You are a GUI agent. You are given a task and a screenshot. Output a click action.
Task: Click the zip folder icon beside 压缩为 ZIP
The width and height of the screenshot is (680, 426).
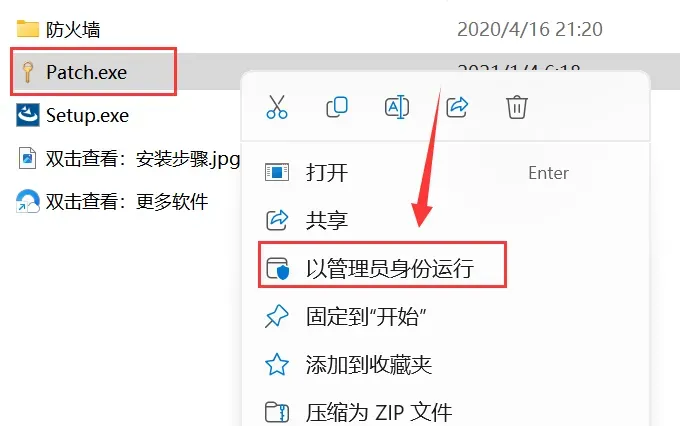277,412
